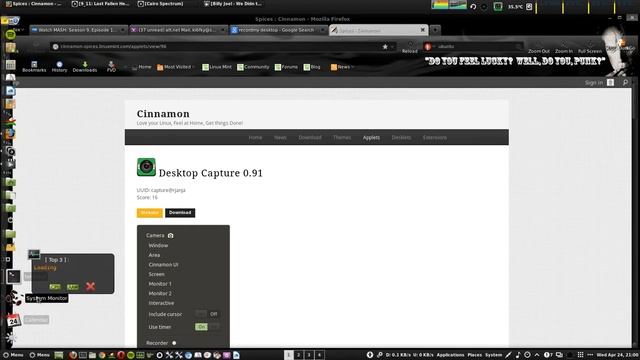Click the yellow Website button
Viewport: 640px width, 360px height.
pyautogui.click(x=149, y=213)
